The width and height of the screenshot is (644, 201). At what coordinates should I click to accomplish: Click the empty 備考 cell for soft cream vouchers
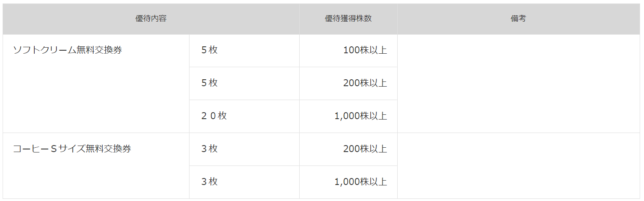[x=518, y=84]
